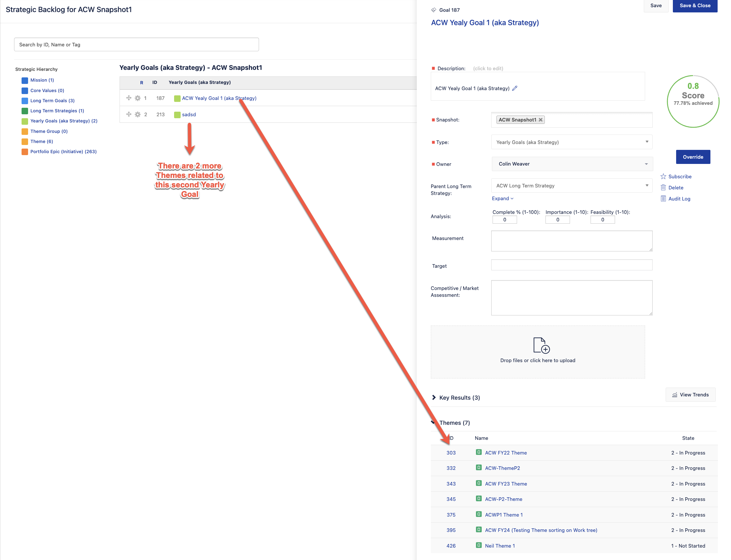The width and height of the screenshot is (731, 560).
Task: Open the Type dropdown
Action: pos(571,142)
